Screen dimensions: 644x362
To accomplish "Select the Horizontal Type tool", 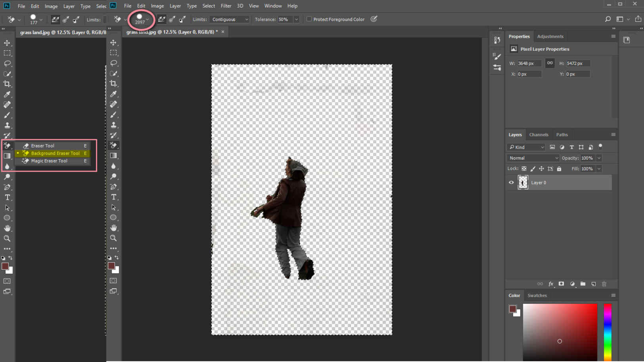I will [x=7, y=197].
